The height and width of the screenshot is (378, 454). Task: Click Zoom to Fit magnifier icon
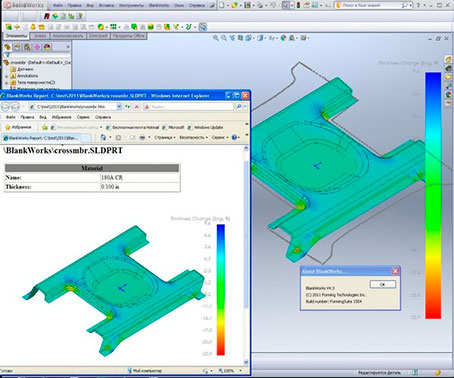[216, 38]
